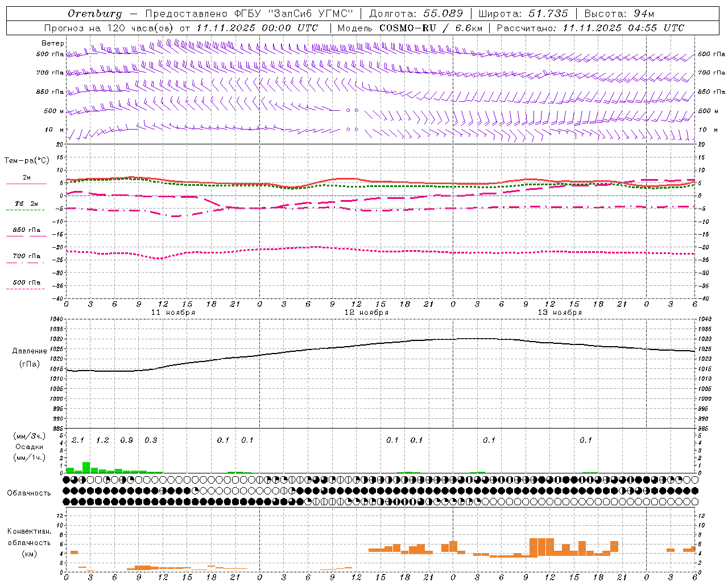Click the "Тем-ра(°C)" temperature panel label
The height and width of the screenshot is (582, 728).
[27, 161]
